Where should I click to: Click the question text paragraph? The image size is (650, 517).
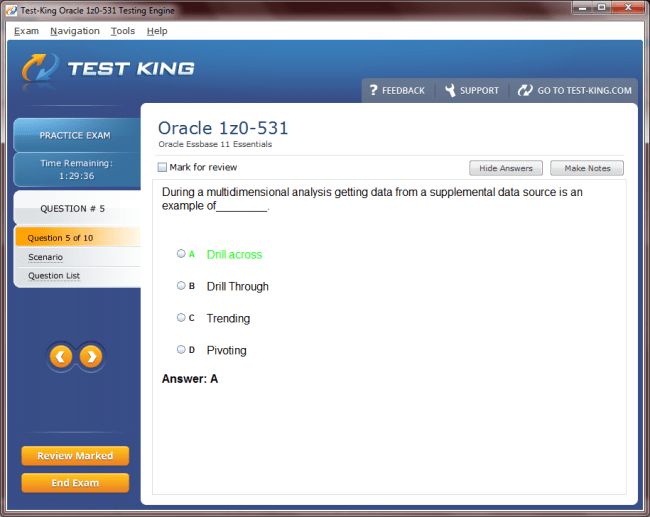372,199
